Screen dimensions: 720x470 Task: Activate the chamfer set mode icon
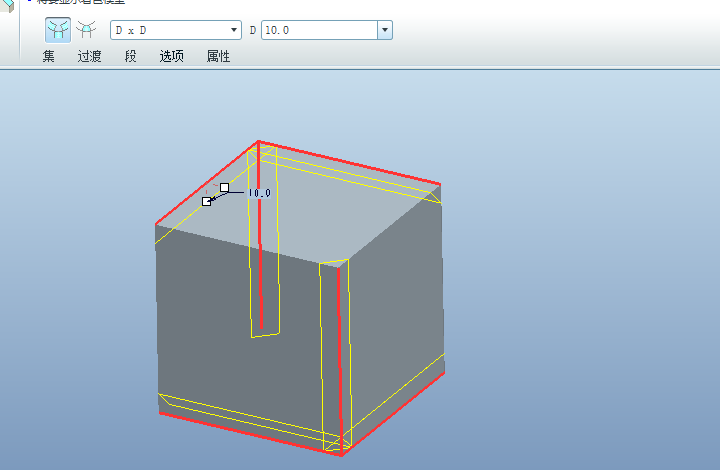click(58, 30)
